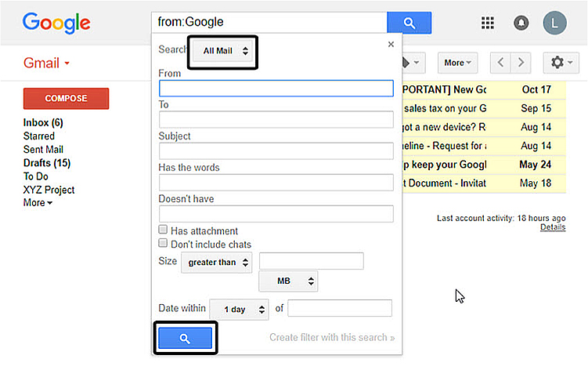The height and width of the screenshot is (370, 588).
Task: Click the Doesn't have field
Action: pos(276,214)
